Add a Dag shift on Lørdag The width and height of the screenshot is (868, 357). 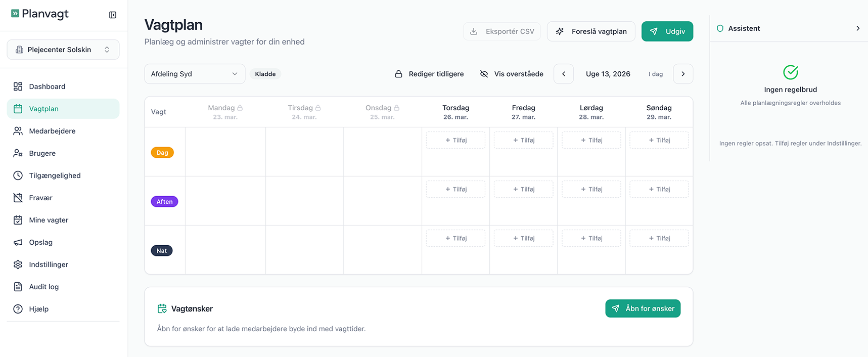[591, 140]
